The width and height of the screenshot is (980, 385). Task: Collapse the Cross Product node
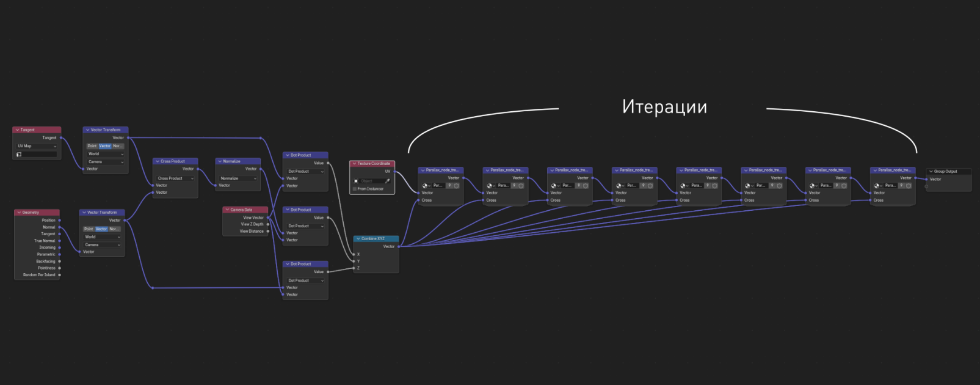coord(158,161)
